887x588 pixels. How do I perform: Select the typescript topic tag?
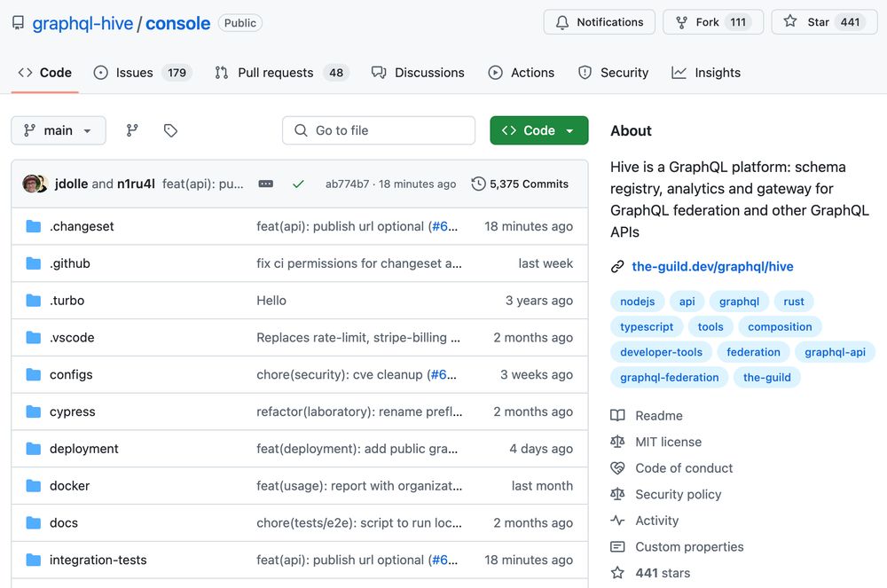[x=647, y=326]
